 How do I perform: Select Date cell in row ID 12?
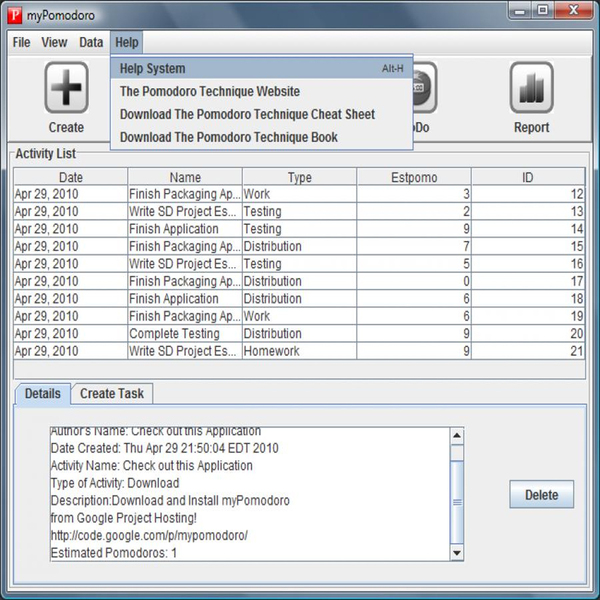pos(71,194)
